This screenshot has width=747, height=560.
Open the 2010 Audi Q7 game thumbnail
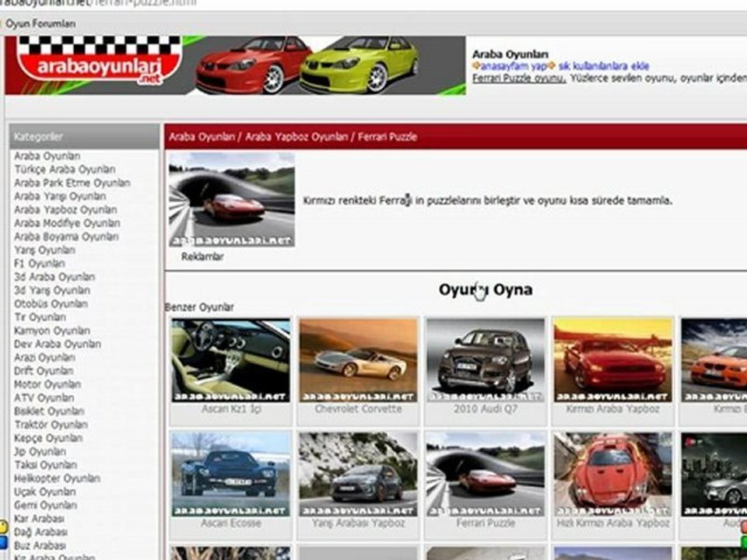(486, 360)
